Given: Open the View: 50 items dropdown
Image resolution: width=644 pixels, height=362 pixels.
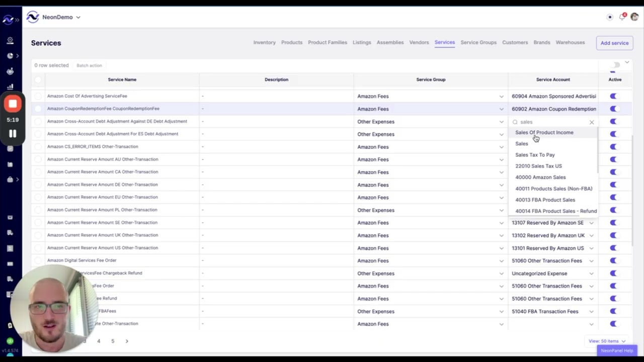Looking at the screenshot, I should [x=607, y=341].
